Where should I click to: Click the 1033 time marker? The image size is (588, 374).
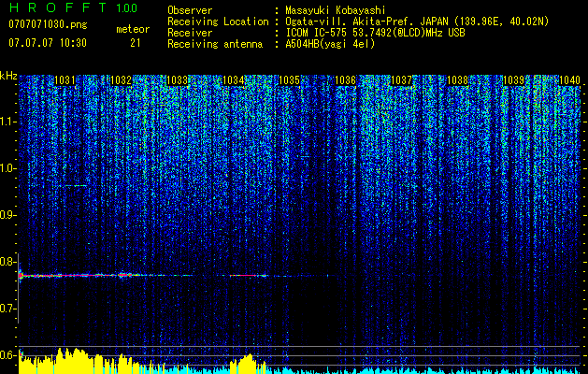177,80
